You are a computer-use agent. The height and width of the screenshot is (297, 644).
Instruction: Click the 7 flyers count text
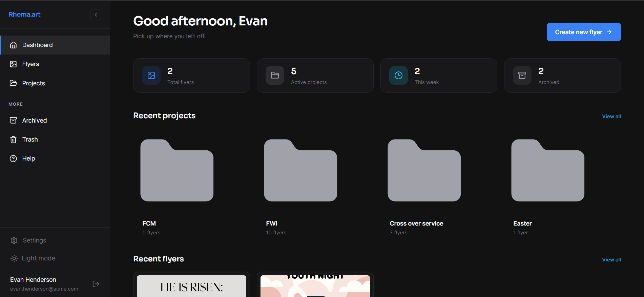pos(398,233)
